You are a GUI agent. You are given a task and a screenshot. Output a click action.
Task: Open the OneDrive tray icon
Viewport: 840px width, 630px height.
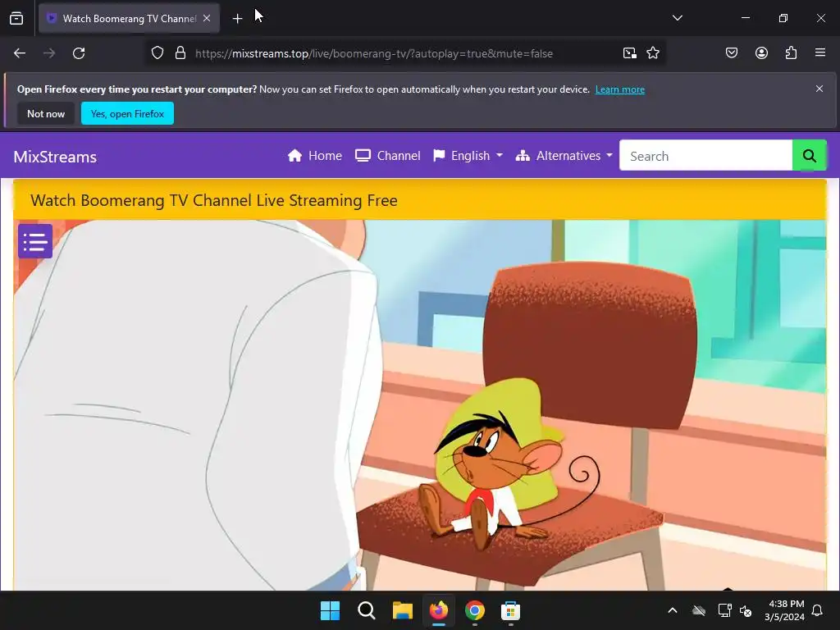click(699, 610)
